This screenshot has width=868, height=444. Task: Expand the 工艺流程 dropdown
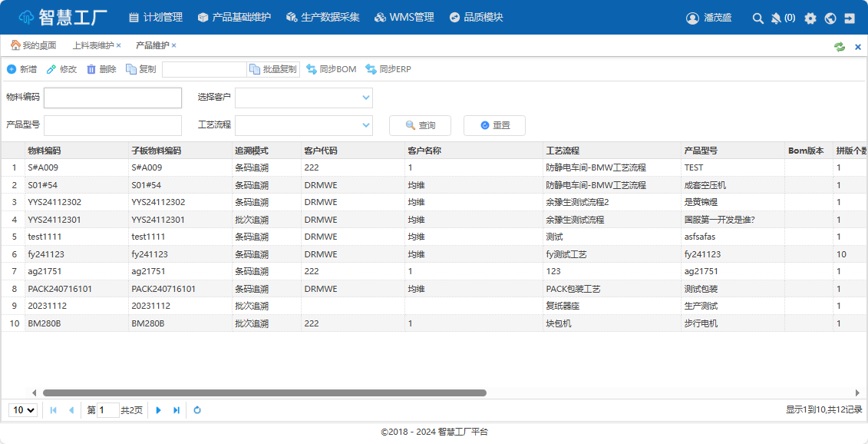coord(365,125)
